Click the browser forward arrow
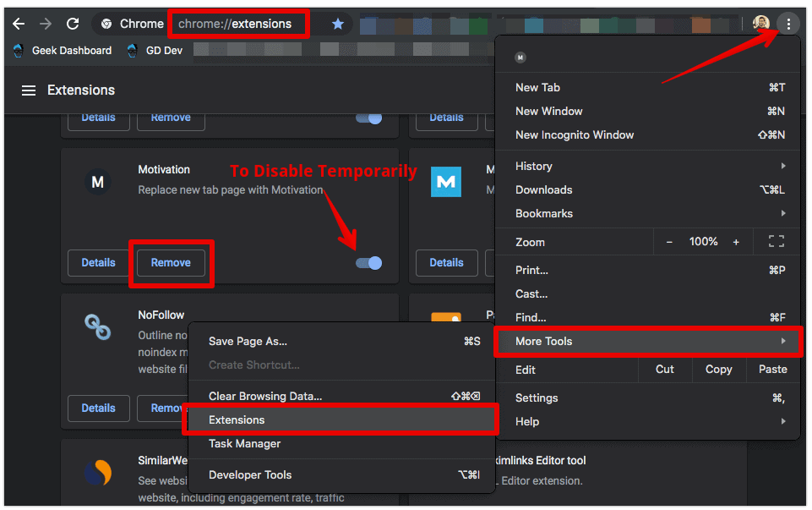Viewport: 812px width, 510px height. click(46, 24)
